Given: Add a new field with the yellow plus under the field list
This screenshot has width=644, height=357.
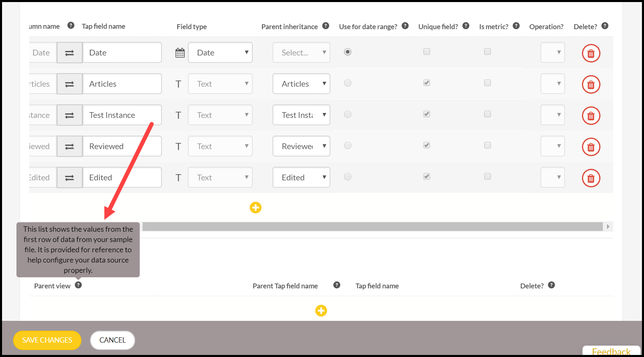Looking at the screenshot, I should (256, 207).
